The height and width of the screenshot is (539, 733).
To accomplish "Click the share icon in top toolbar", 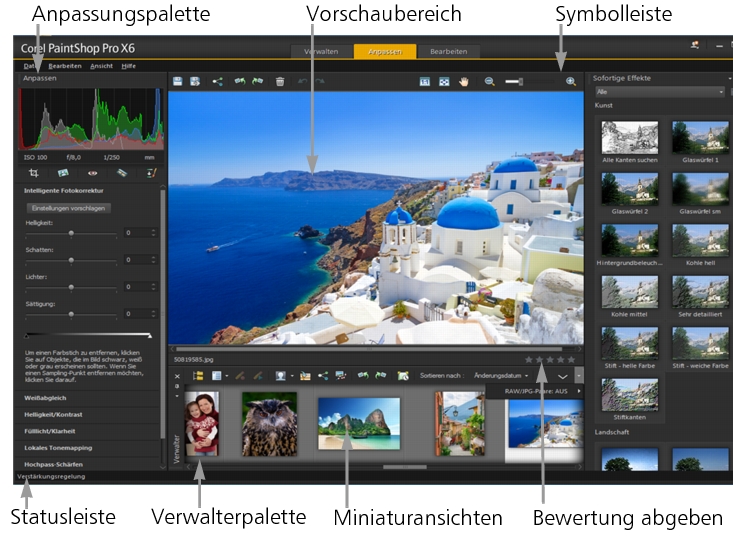I will [x=217, y=81].
